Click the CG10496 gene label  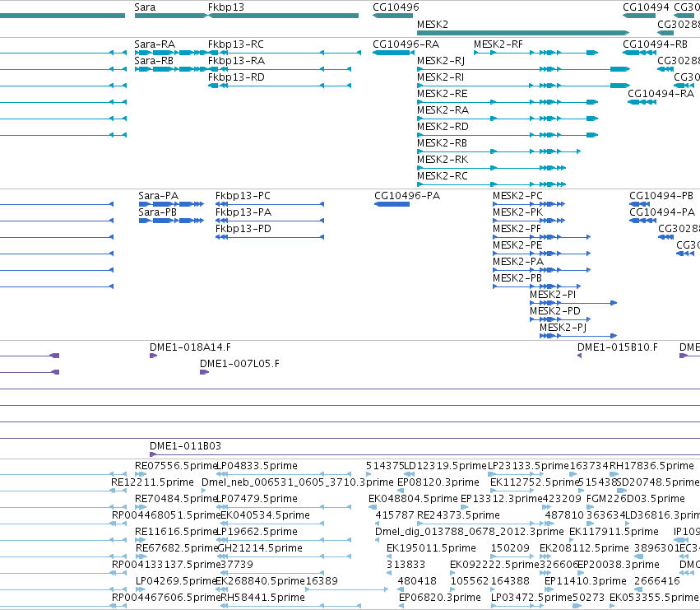[396, 7]
